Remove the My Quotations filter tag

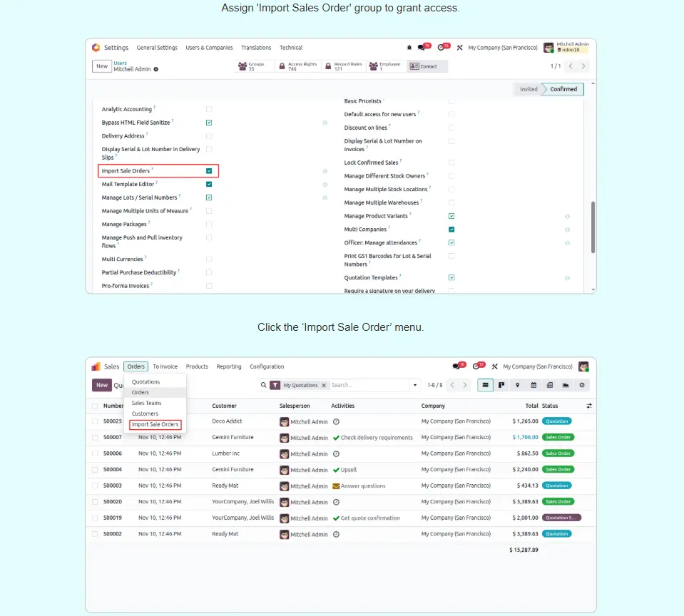pos(324,385)
